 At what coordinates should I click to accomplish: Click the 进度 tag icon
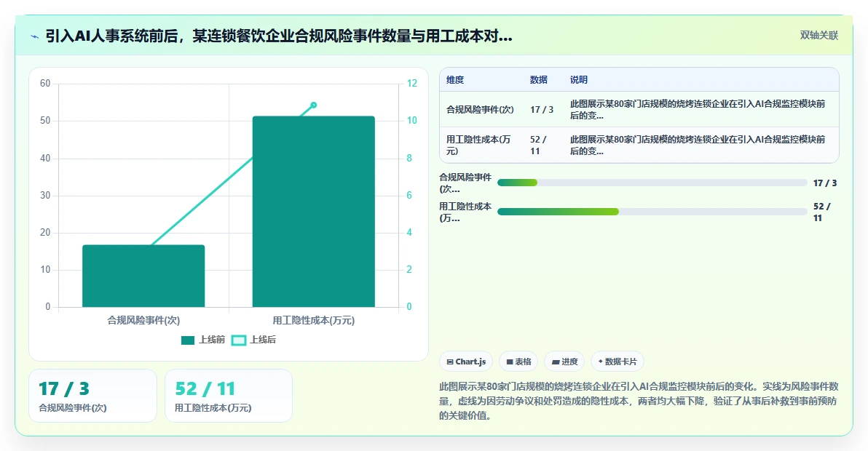[x=555, y=362]
